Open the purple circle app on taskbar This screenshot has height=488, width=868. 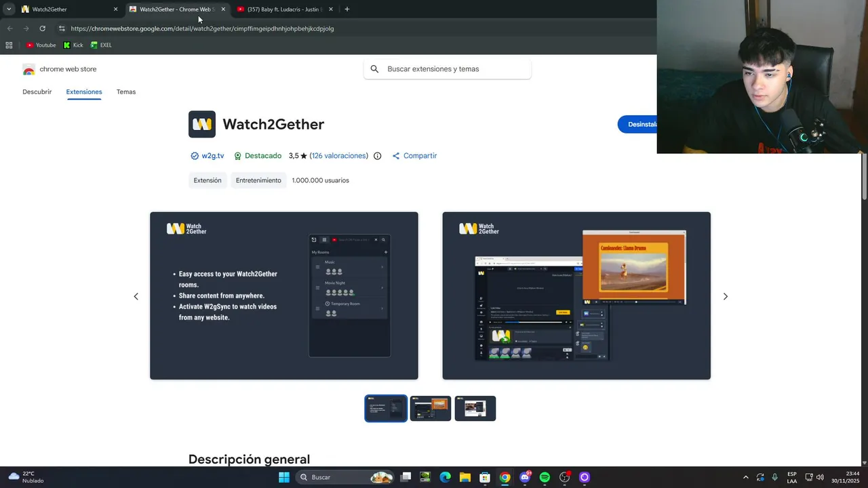click(585, 477)
